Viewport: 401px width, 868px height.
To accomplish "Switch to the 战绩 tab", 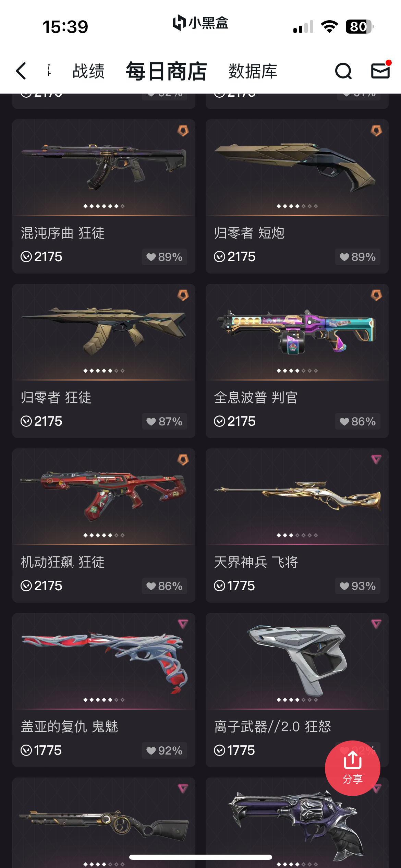I will [89, 71].
